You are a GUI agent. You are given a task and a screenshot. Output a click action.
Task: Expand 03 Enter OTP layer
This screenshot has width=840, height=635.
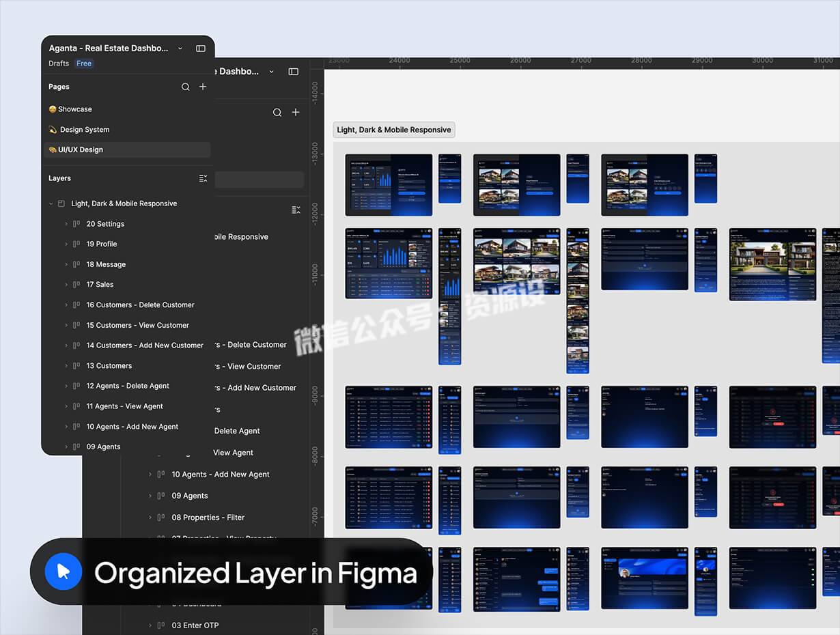pyautogui.click(x=150, y=625)
